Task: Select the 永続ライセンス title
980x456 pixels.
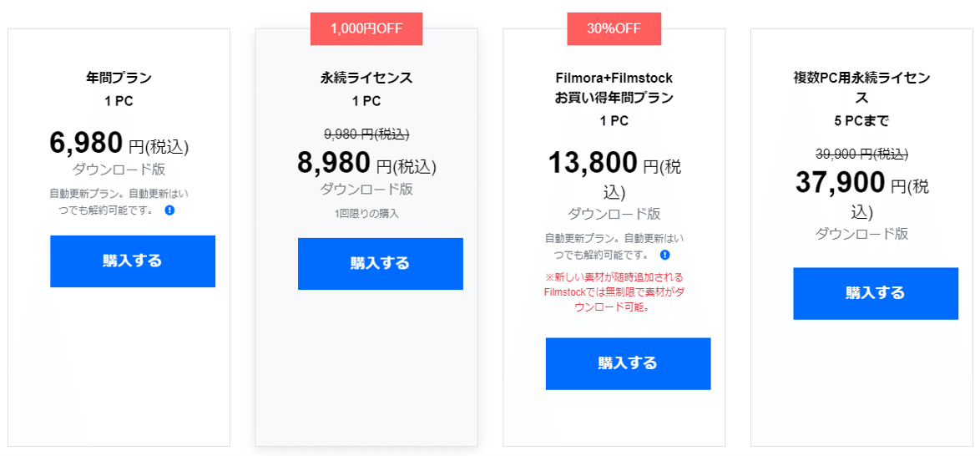Action: (366, 79)
